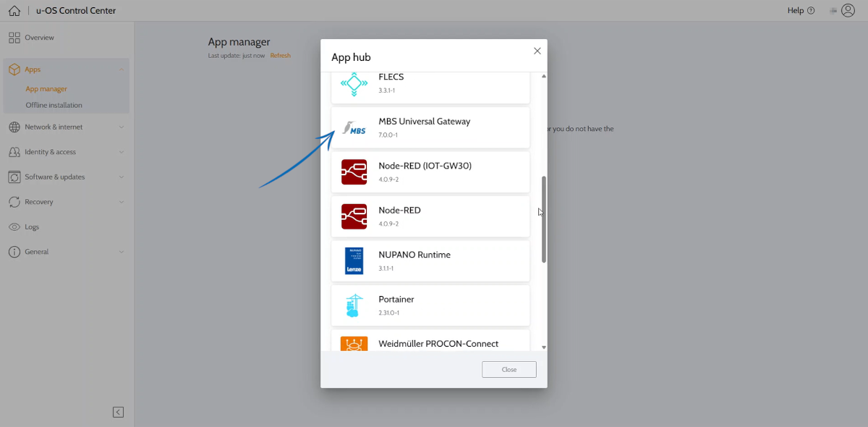Click Node-RED (IOT-GW30) app icon

pos(354,172)
